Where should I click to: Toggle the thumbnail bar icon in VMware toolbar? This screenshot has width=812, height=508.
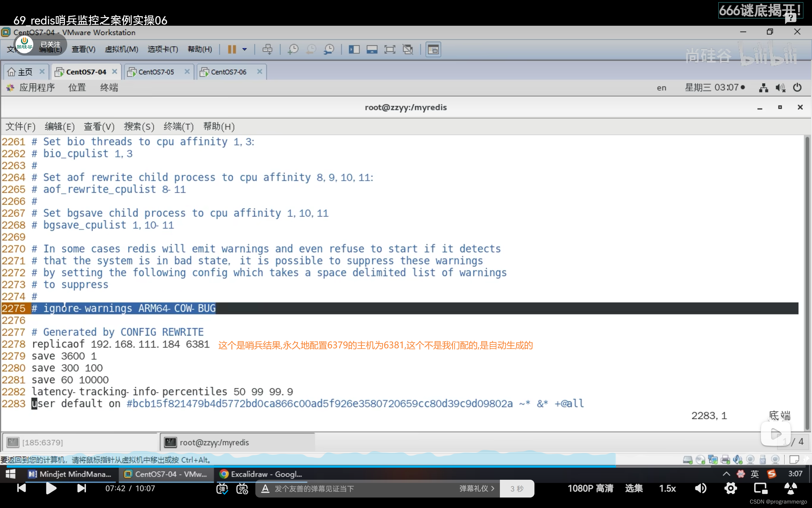pos(372,50)
